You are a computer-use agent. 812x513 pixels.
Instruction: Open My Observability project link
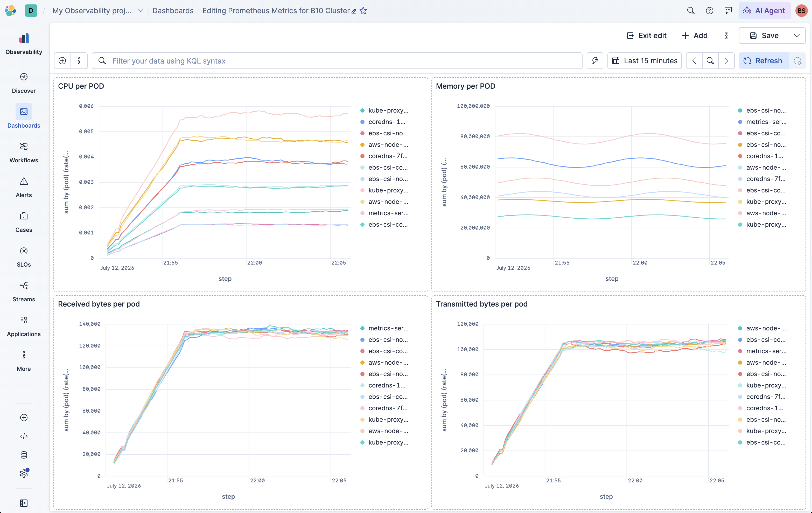(x=92, y=10)
